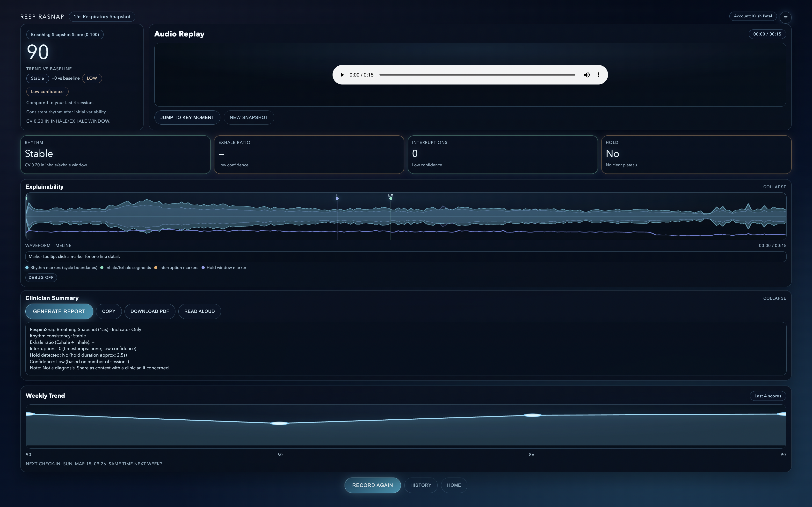Toggle the DEBUG OFF switch
This screenshot has width=812, height=507.
click(41, 277)
